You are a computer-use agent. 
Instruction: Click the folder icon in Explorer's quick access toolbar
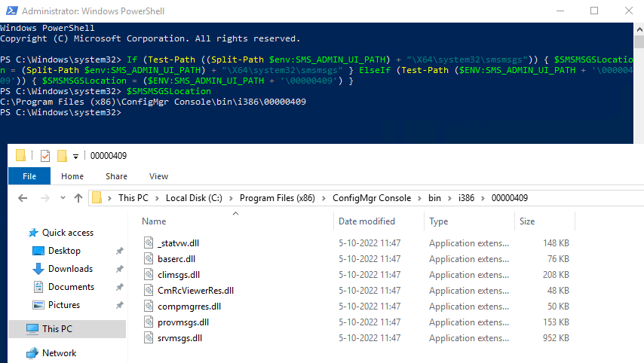click(x=20, y=155)
